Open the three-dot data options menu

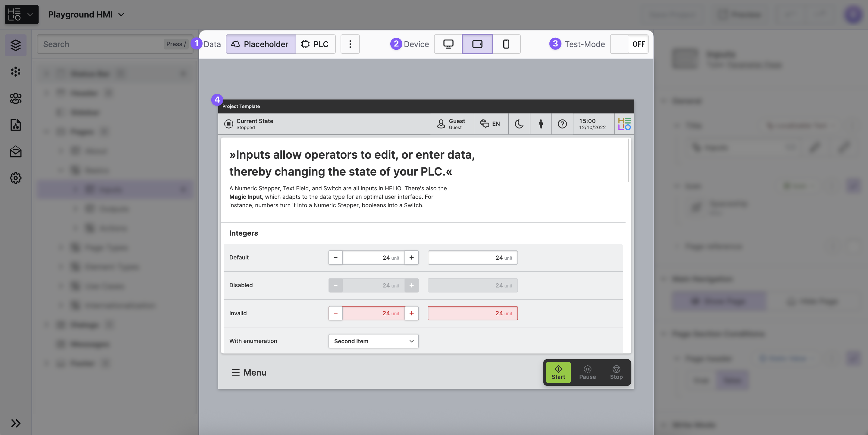pos(350,44)
